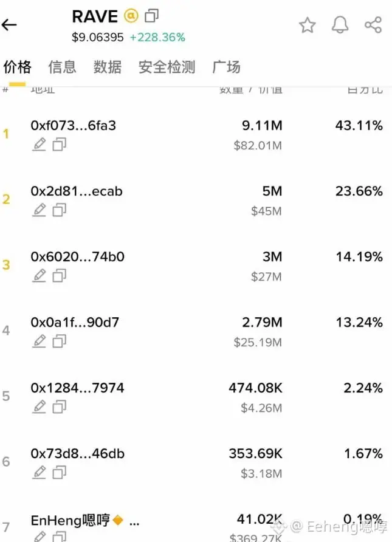Open the 广场 tab
Screen dimensions: 392x542
click(x=227, y=67)
